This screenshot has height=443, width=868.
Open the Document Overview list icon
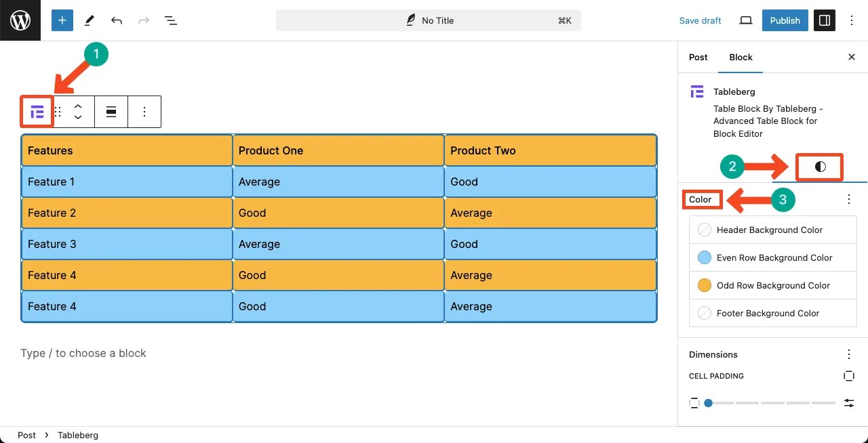[171, 20]
